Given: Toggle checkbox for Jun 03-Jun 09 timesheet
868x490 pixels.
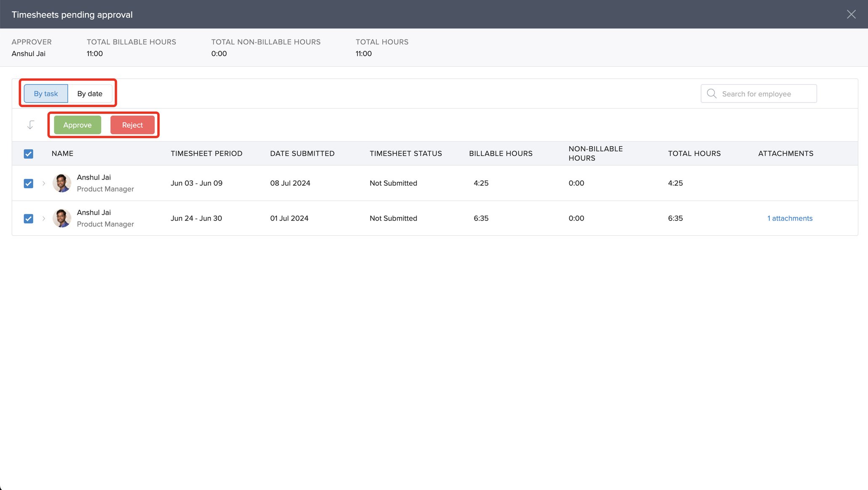Looking at the screenshot, I should coord(28,183).
